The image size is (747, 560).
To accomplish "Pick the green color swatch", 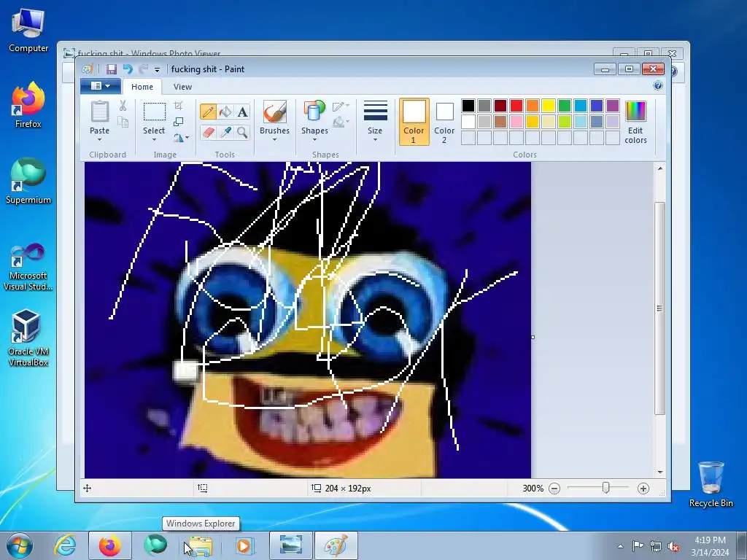I will tap(565, 106).
